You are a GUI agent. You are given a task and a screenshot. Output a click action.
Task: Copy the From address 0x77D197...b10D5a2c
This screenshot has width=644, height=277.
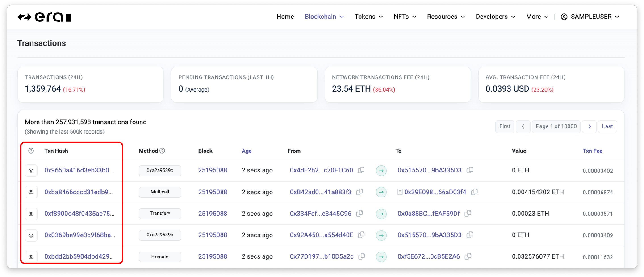[362, 256]
